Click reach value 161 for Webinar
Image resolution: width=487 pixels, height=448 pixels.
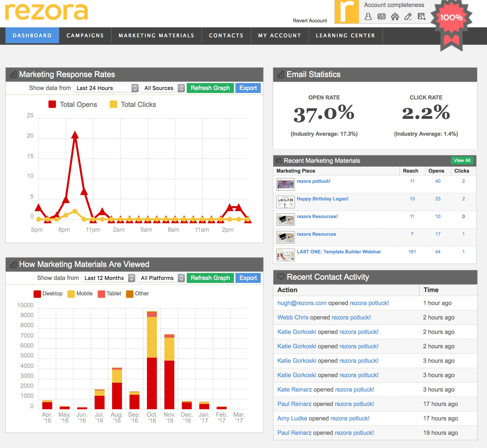[412, 252]
